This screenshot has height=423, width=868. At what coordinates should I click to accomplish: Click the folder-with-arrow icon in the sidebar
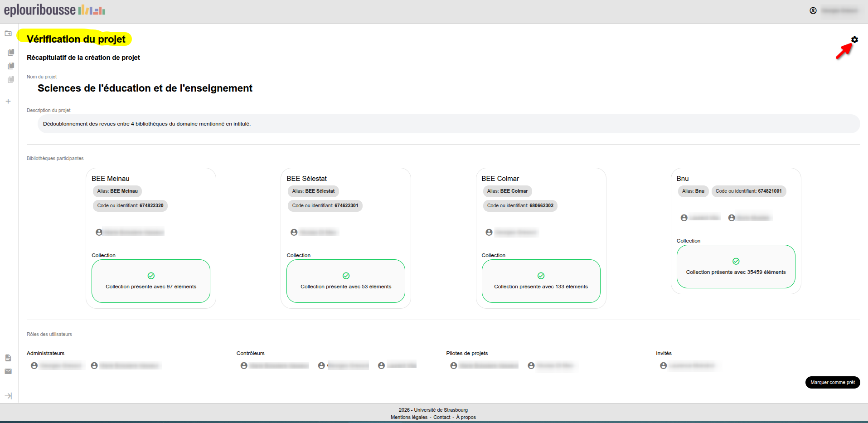click(8, 34)
